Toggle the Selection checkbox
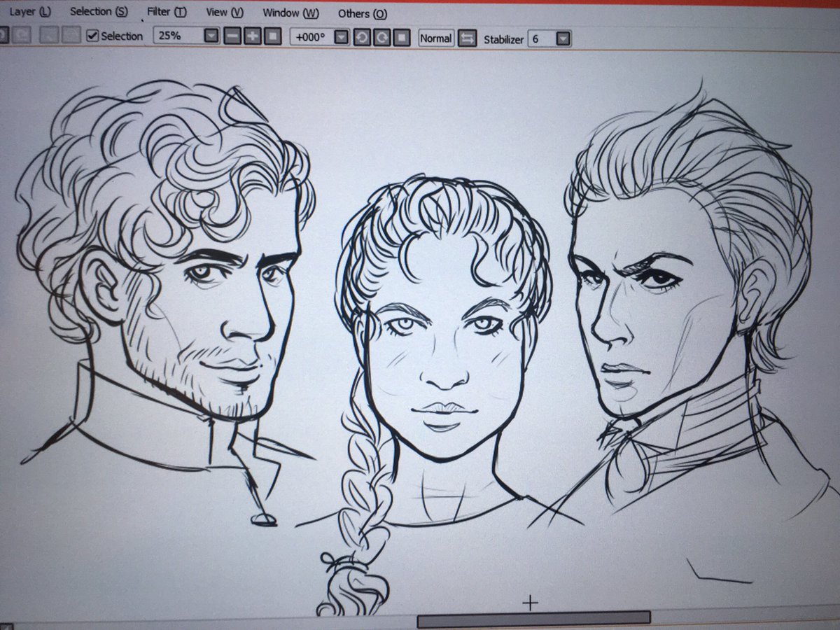 [92, 36]
